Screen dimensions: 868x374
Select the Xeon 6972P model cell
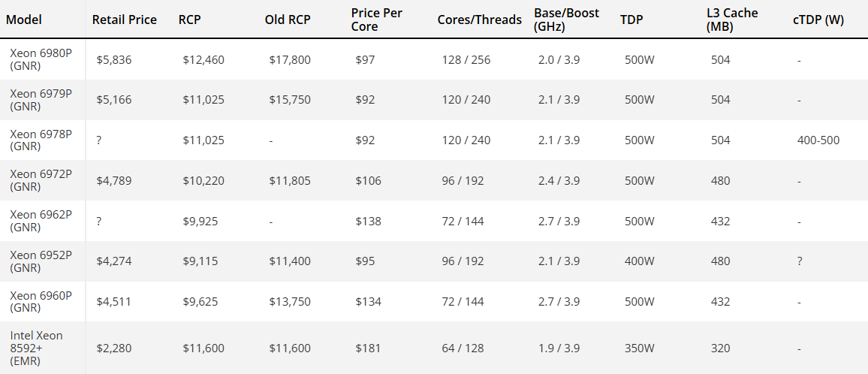[x=41, y=180]
